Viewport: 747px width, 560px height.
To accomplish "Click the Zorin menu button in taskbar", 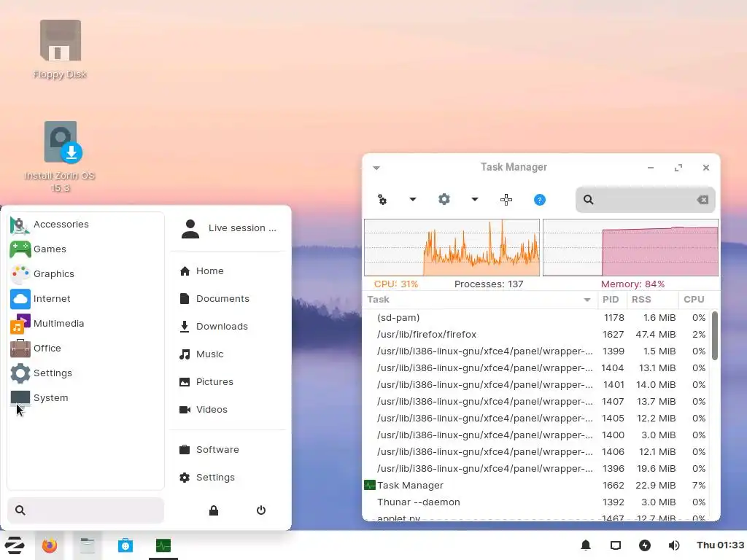I will coord(15,545).
